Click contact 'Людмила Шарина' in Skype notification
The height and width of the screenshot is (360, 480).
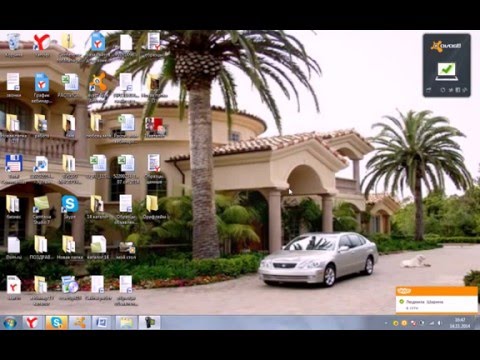(x=424, y=302)
